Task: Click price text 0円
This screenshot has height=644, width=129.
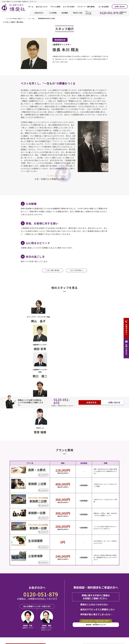Action: tap(63, 542)
